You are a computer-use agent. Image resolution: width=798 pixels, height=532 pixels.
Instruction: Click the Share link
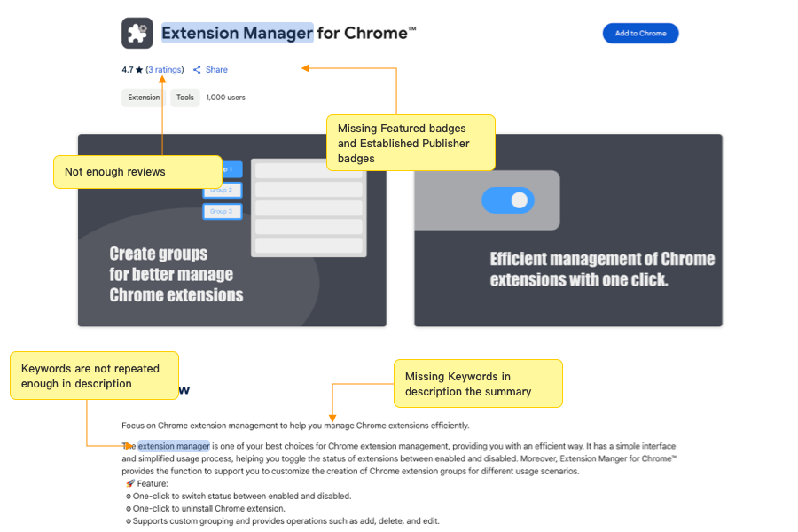pos(216,70)
